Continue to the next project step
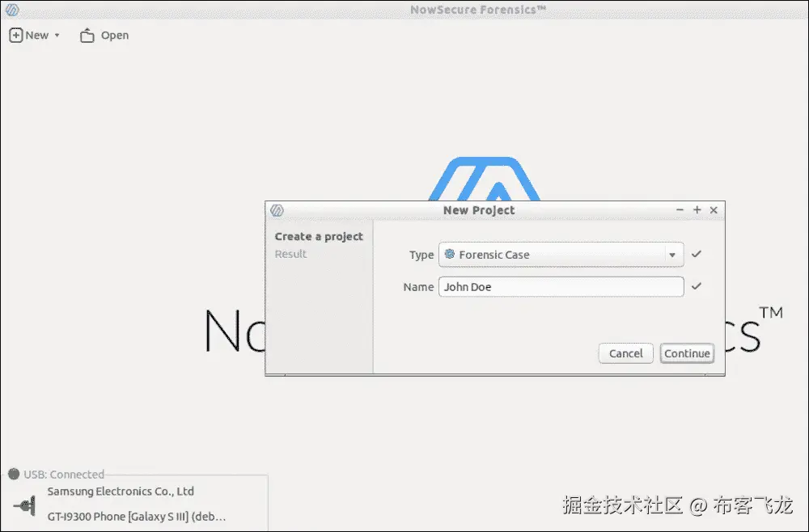 pyautogui.click(x=687, y=353)
